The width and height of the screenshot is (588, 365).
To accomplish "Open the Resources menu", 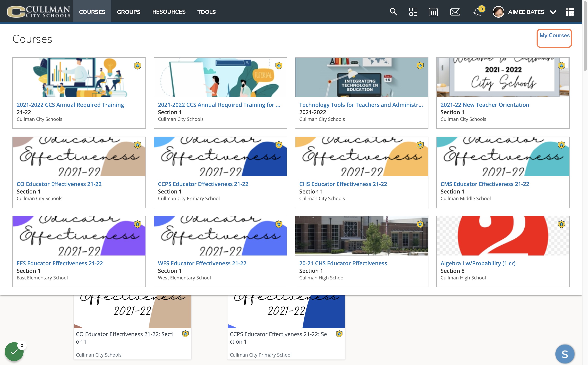I will click(169, 12).
